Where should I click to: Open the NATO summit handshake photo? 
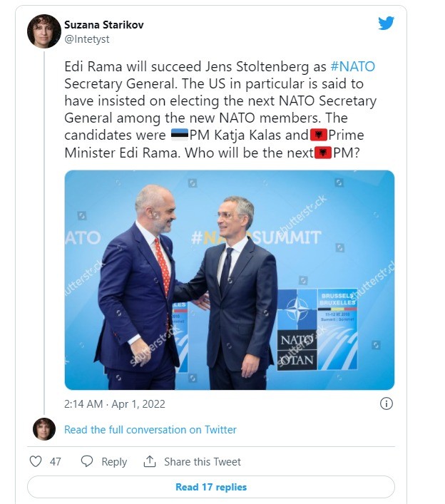coord(230,279)
